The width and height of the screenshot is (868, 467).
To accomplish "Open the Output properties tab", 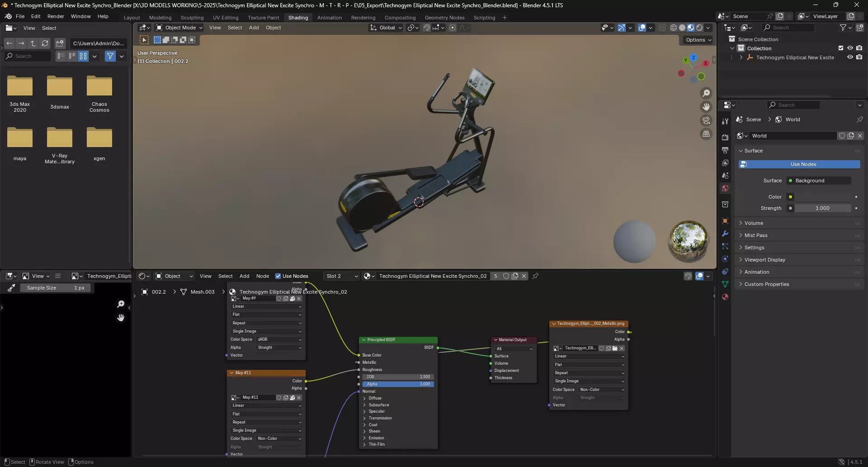I will 725,150.
